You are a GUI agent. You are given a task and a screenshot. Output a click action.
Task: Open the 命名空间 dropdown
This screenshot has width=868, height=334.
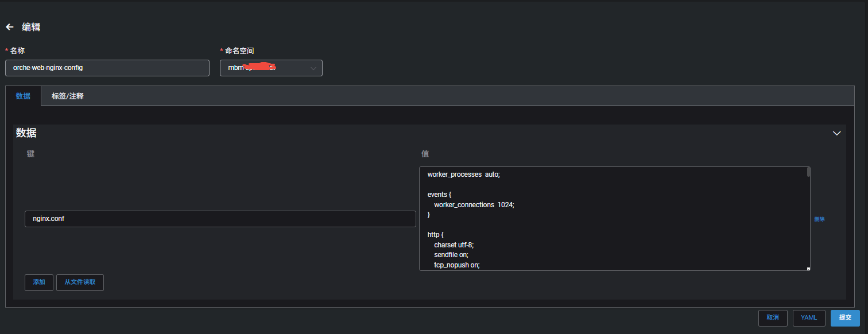pos(271,68)
